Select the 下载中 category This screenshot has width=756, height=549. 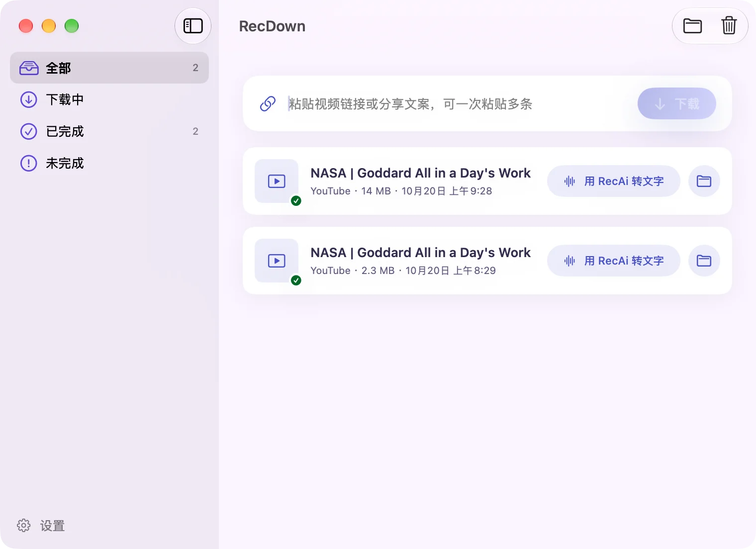coord(109,99)
